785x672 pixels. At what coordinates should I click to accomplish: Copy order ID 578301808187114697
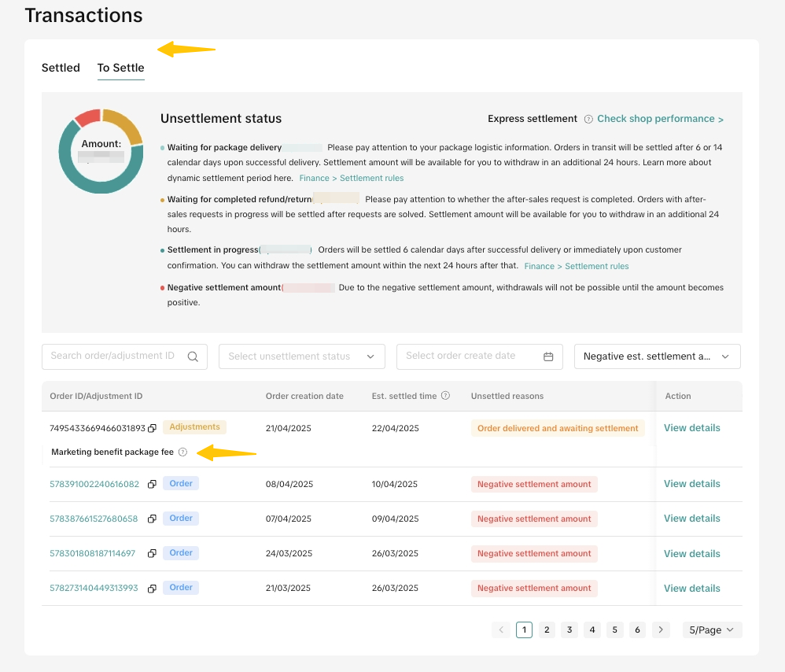pyautogui.click(x=153, y=553)
